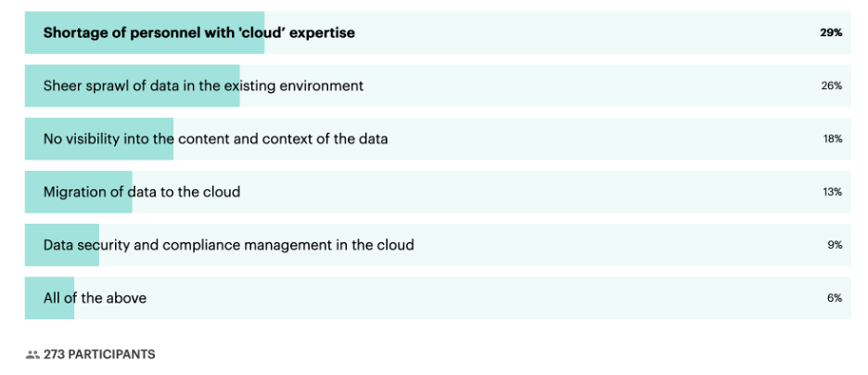The height and width of the screenshot is (375, 868).
Task: Click the participants people icon
Action: coord(32,355)
